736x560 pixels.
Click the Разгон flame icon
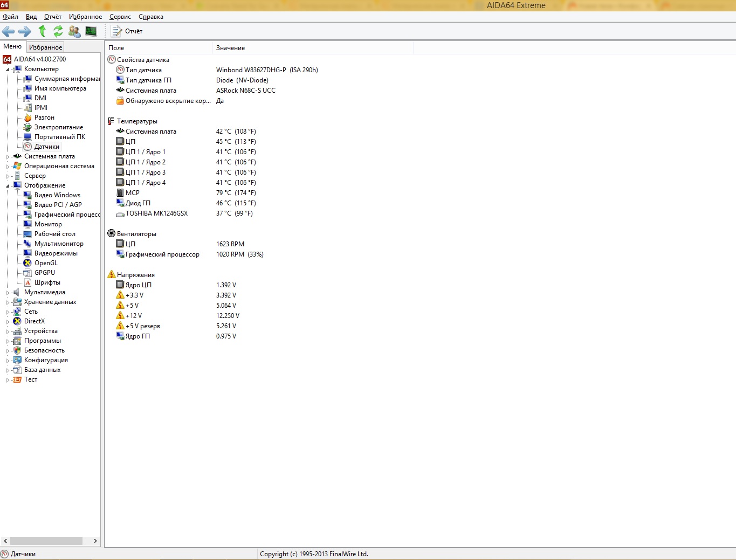[27, 117]
